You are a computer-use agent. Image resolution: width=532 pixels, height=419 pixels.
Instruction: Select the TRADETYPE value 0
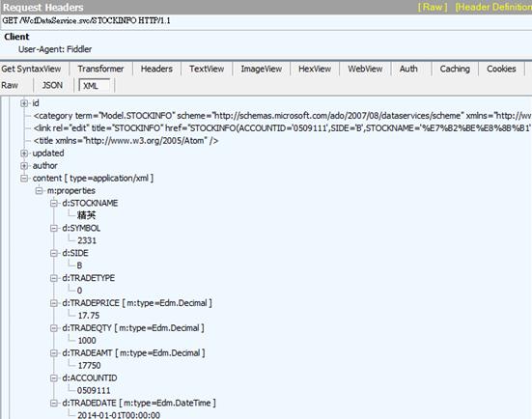(80, 291)
